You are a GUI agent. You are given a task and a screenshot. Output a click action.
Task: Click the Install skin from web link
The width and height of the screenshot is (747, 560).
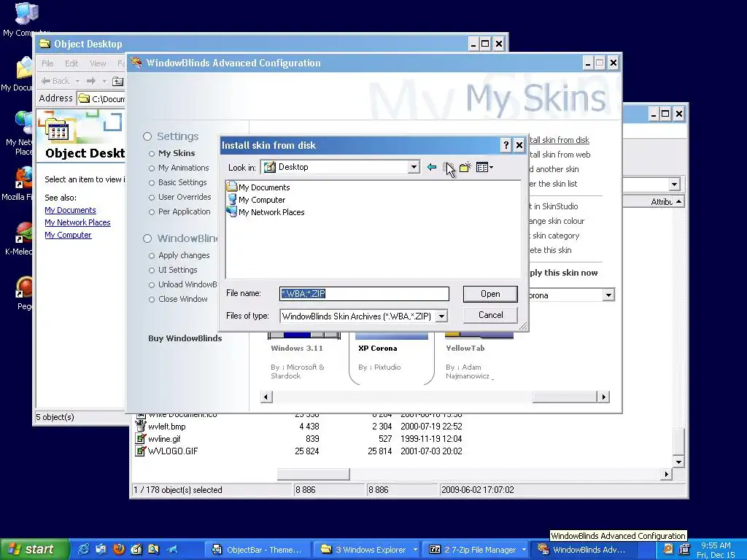[x=560, y=155]
